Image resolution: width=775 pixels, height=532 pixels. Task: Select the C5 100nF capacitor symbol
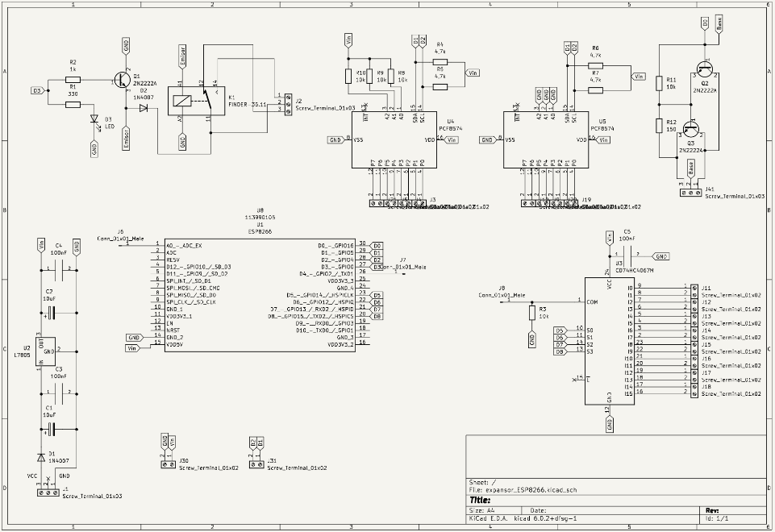(627, 256)
